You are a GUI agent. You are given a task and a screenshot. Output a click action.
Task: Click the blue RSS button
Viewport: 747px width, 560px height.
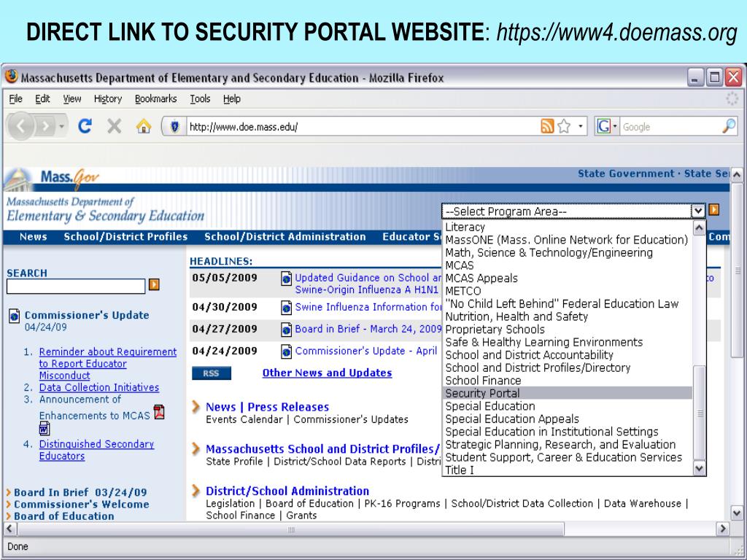(212, 373)
